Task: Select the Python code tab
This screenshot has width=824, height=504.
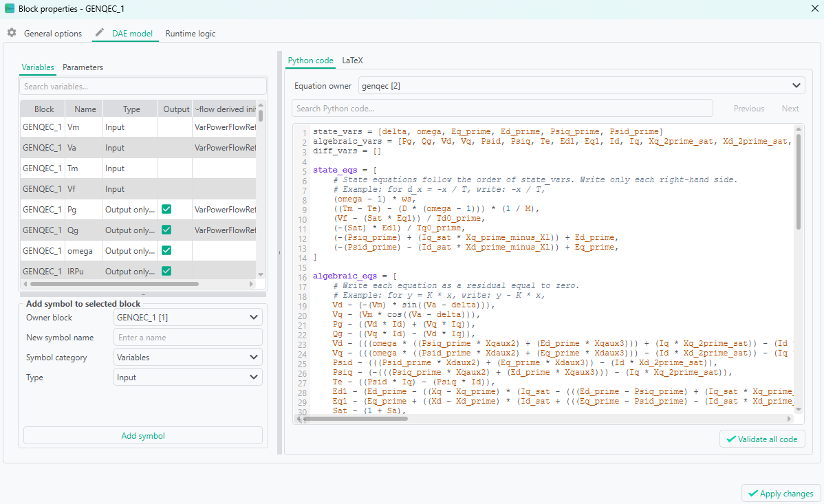Action: pyautogui.click(x=311, y=61)
